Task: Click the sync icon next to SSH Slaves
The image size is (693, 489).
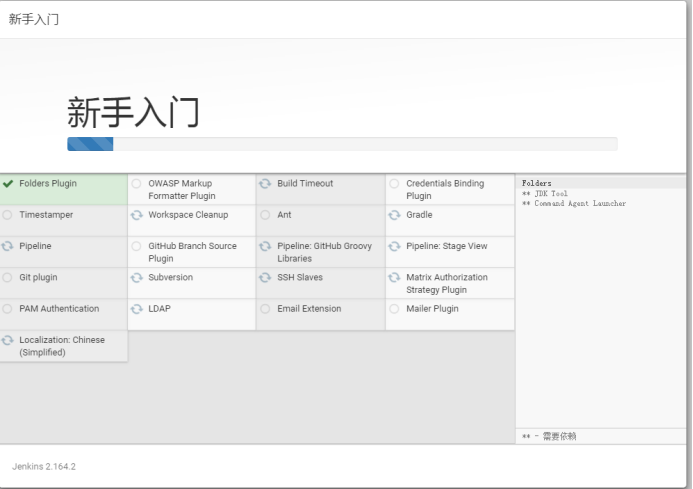Action: pos(265,278)
